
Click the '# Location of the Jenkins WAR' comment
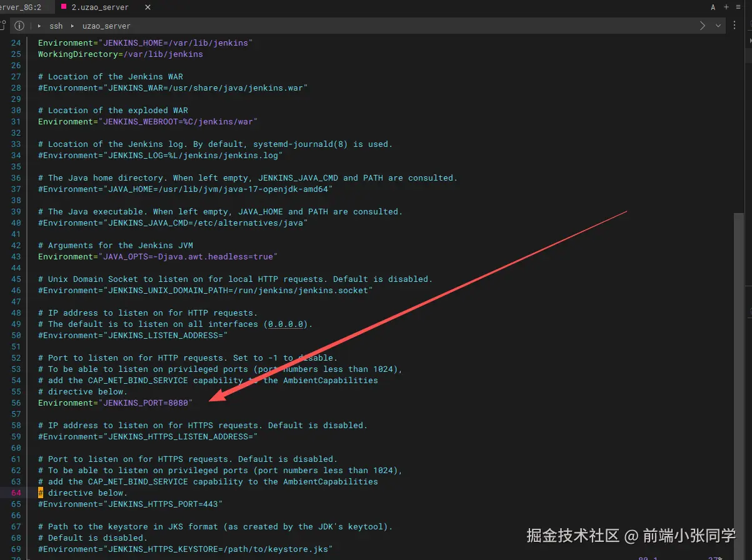(111, 76)
